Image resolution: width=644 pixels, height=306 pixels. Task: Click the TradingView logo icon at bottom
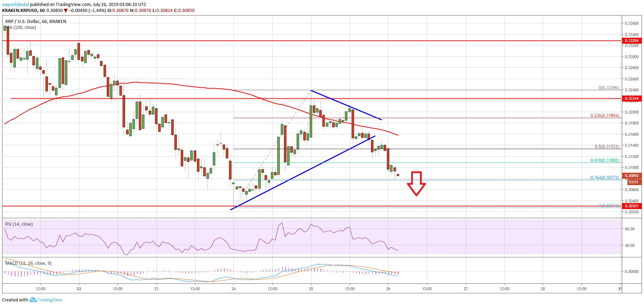pos(33,300)
